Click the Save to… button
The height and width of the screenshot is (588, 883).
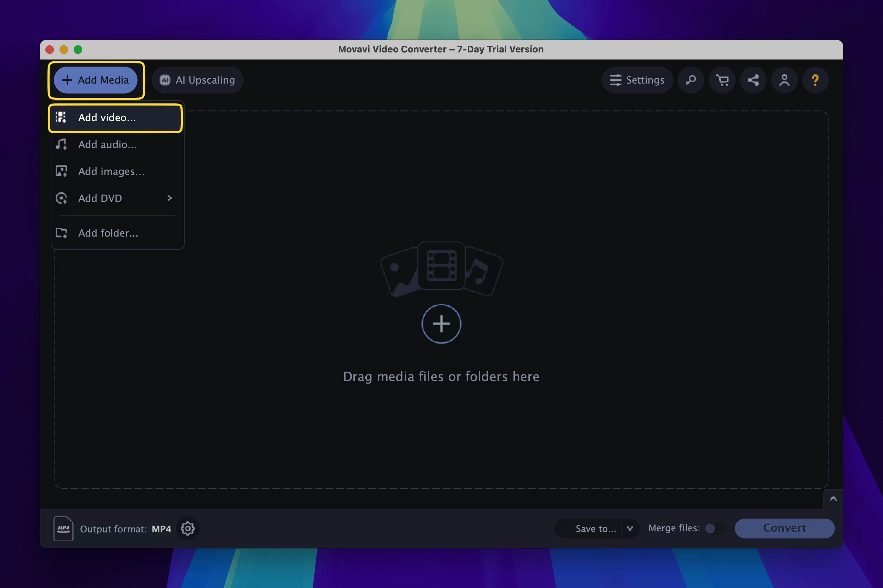[588, 528]
